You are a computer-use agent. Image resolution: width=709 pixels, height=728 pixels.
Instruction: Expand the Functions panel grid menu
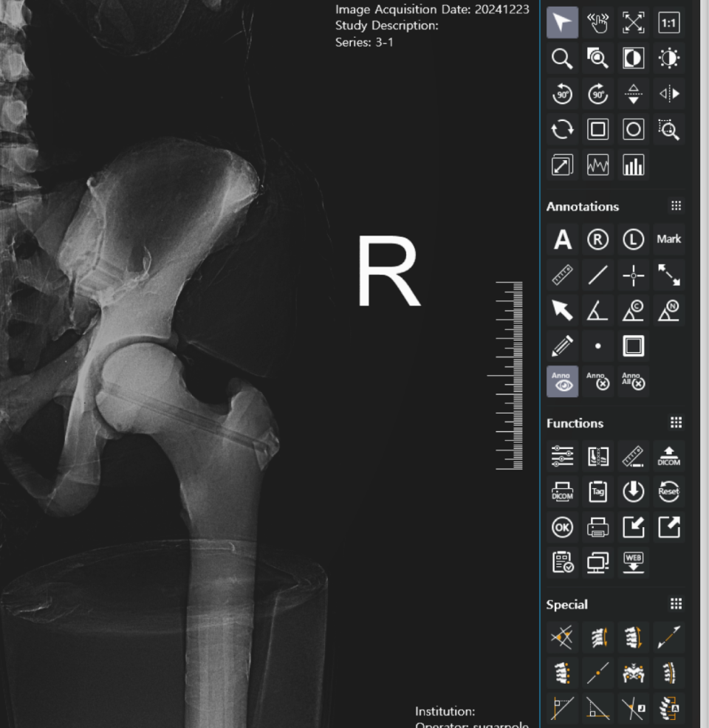676,422
